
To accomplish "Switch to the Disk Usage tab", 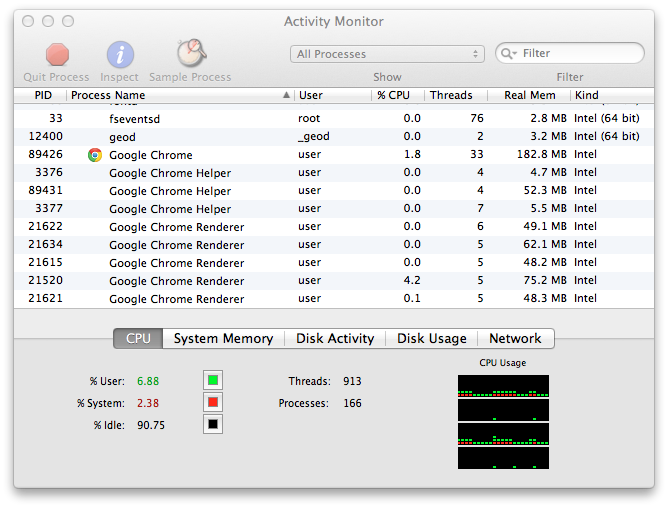I will [x=432, y=338].
